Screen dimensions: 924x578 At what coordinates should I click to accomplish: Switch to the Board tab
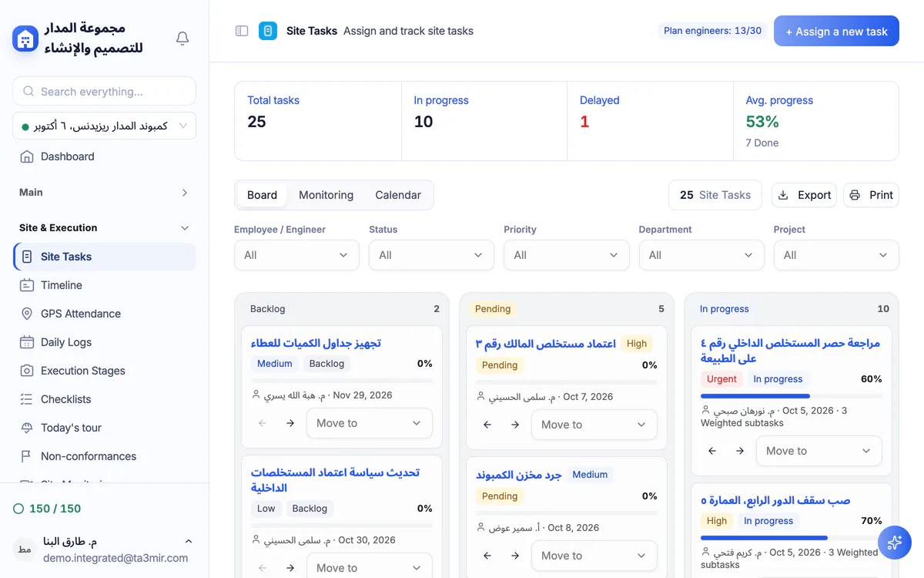pyautogui.click(x=262, y=195)
